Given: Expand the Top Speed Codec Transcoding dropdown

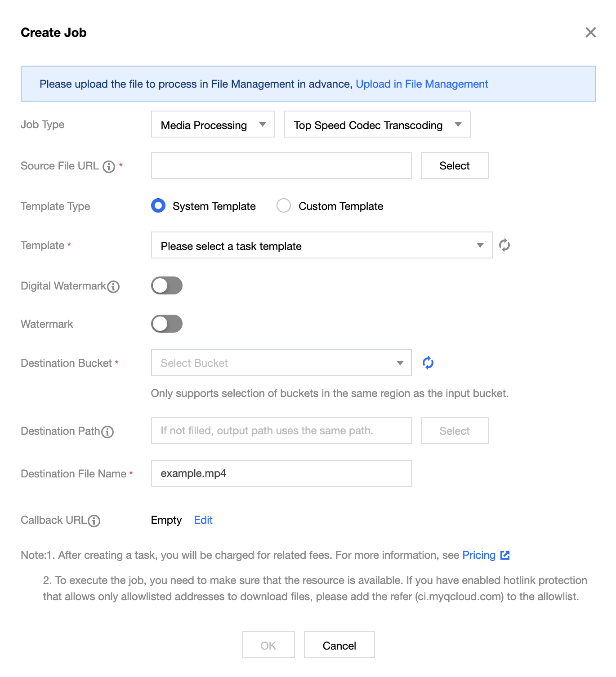Looking at the screenshot, I should [x=377, y=125].
